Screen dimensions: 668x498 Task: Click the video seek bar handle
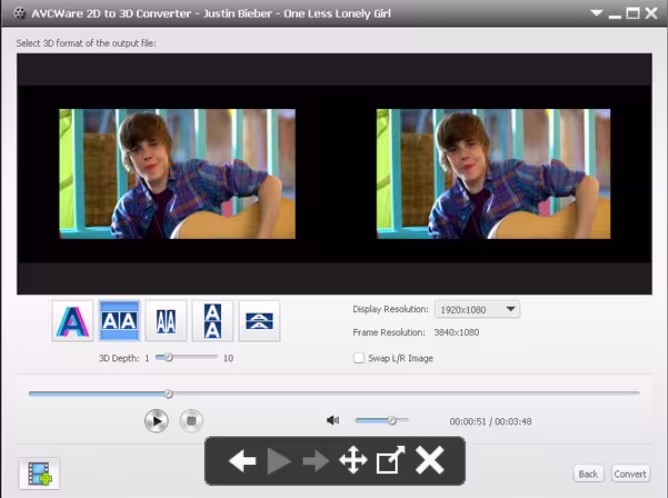click(168, 394)
